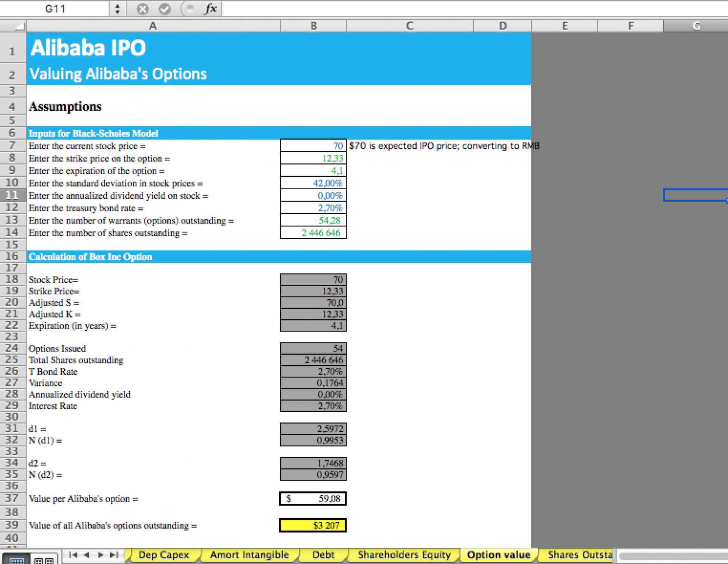Go to last sheet tab arrow
This screenshot has width=728, height=564.
pos(114,555)
